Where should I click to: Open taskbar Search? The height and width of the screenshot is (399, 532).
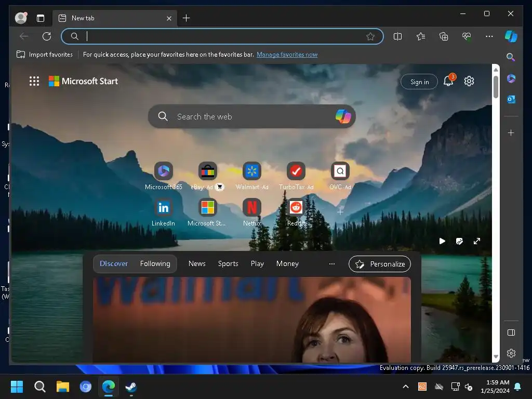click(x=39, y=387)
